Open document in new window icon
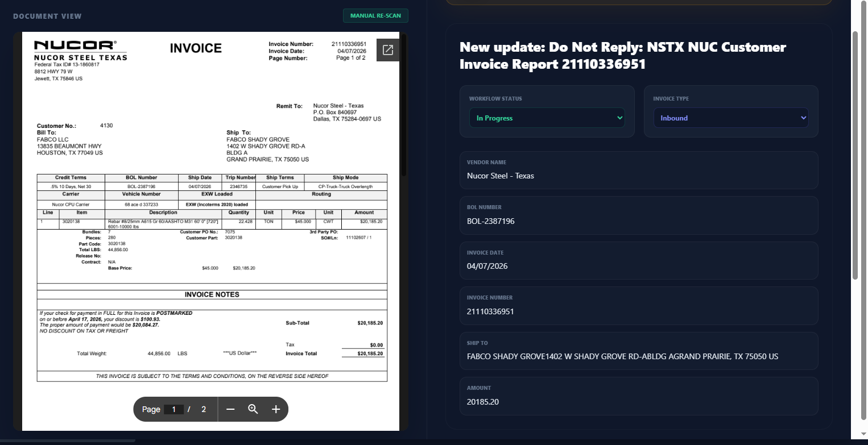The image size is (868, 445). tap(388, 50)
